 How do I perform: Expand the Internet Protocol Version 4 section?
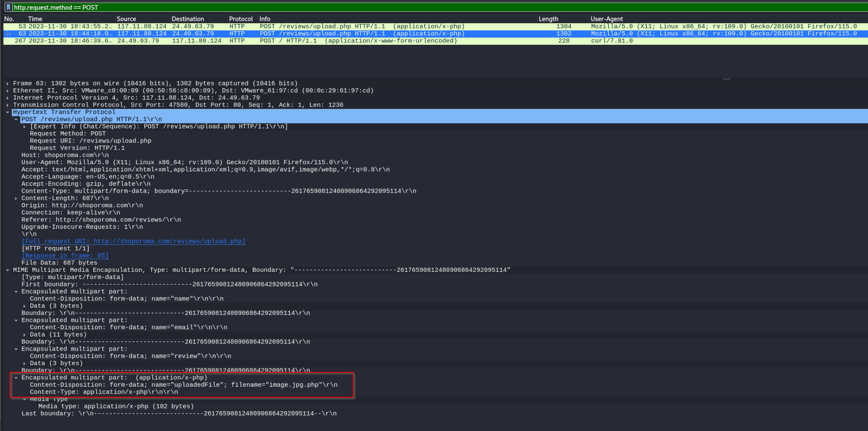point(8,98)
